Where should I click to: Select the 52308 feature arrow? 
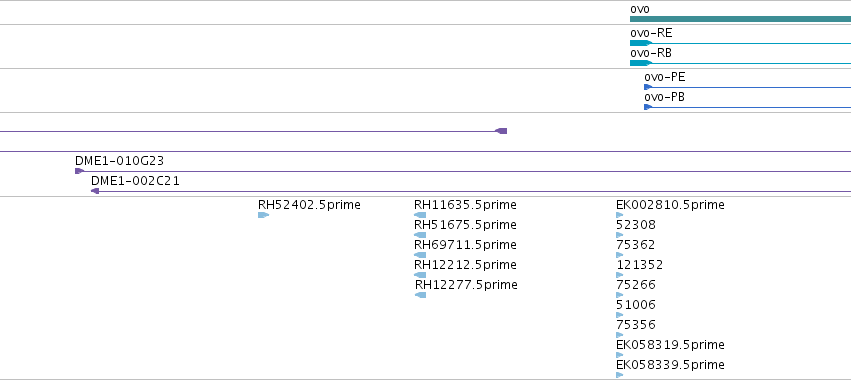pyautogui.click(x=620, y=235)
